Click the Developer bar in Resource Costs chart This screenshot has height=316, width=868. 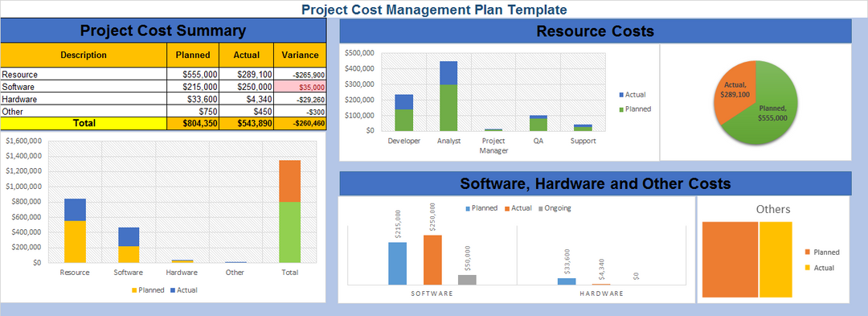coord(404,113)
